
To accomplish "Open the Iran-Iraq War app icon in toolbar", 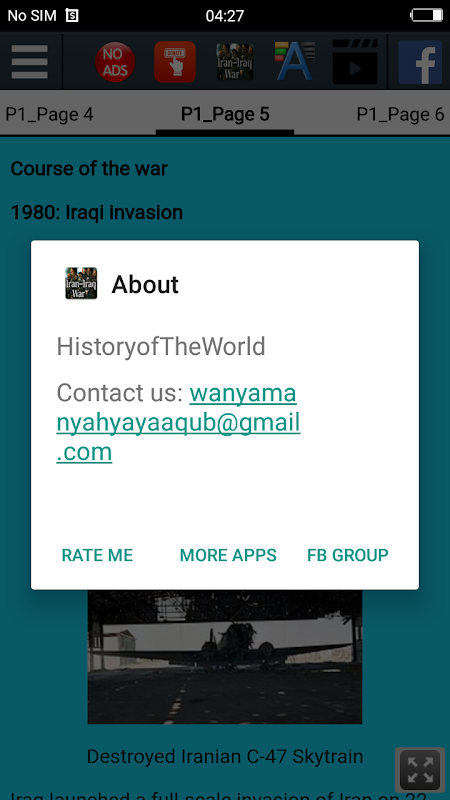I will point(235,62).
